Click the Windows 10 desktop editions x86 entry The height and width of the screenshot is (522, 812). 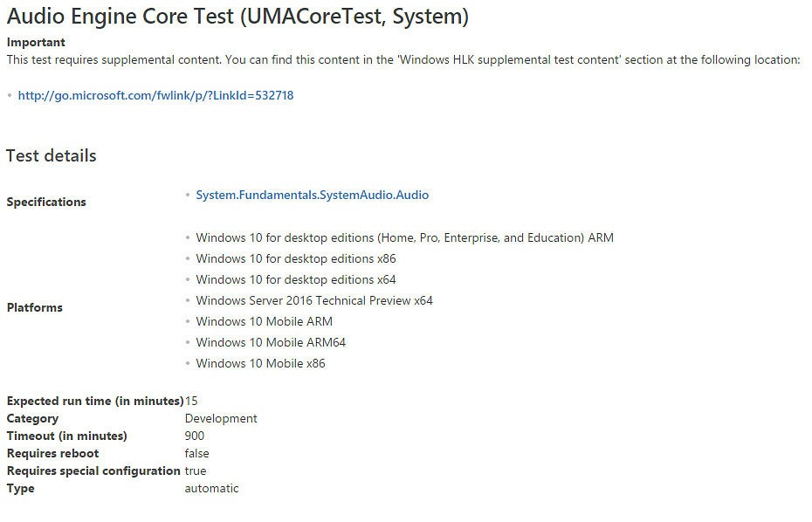[295, 258]
